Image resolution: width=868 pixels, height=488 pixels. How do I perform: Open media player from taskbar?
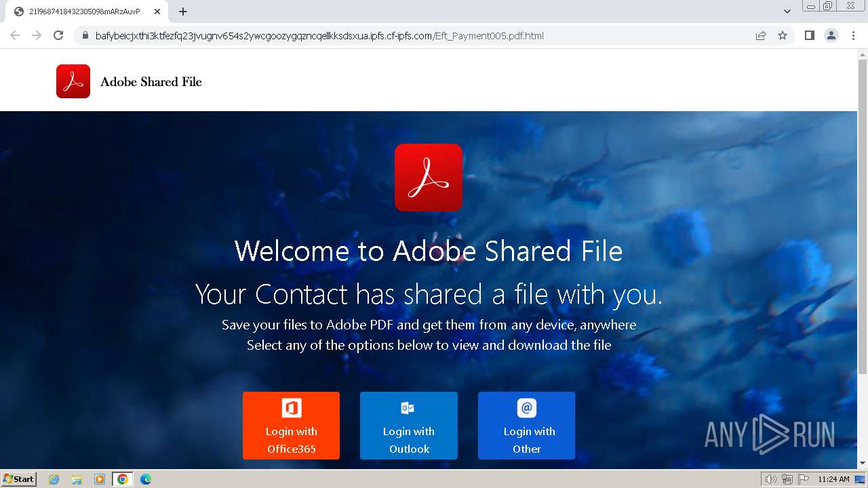coord(100,479)
